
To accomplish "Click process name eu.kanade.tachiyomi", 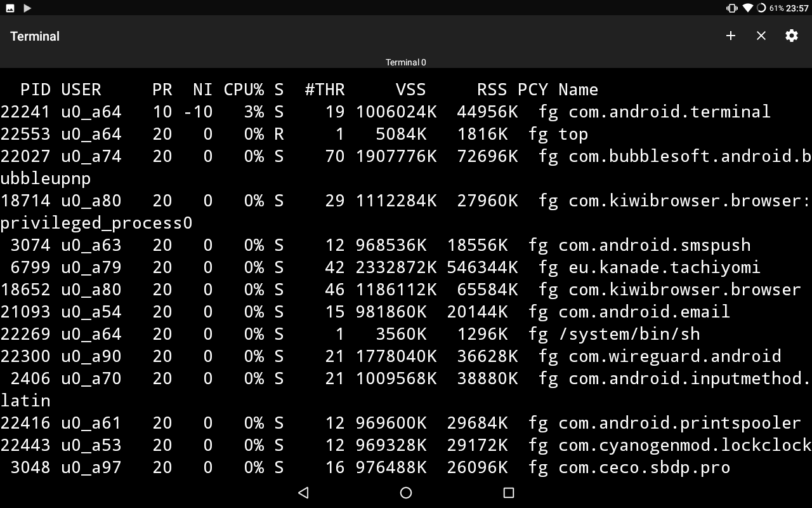I will pos(665,267).
